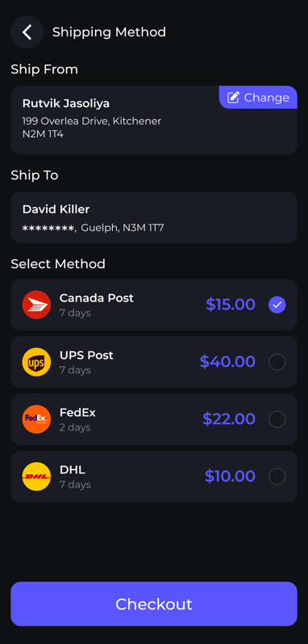This screenshot has height=644, width=308.
Task: Select the FedEx radio button
Action: [277, 419]
